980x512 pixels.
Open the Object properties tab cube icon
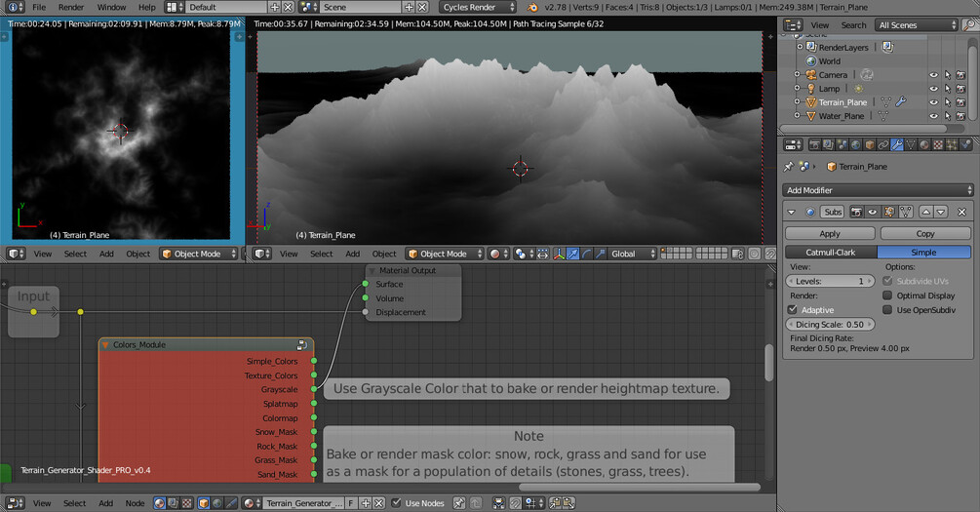click(870, 145)
